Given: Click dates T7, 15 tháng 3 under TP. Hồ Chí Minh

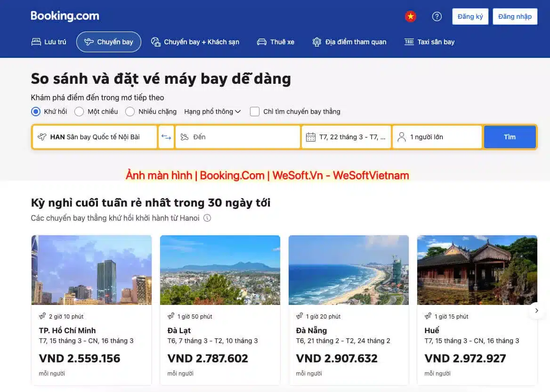Looking at the screenshot, I should 86,341.
